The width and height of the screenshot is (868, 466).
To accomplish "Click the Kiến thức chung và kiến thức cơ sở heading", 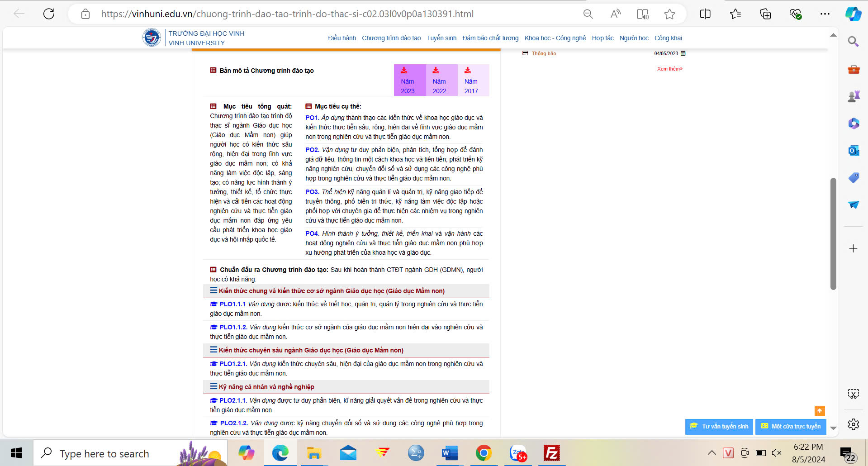I will coord(332,291).
